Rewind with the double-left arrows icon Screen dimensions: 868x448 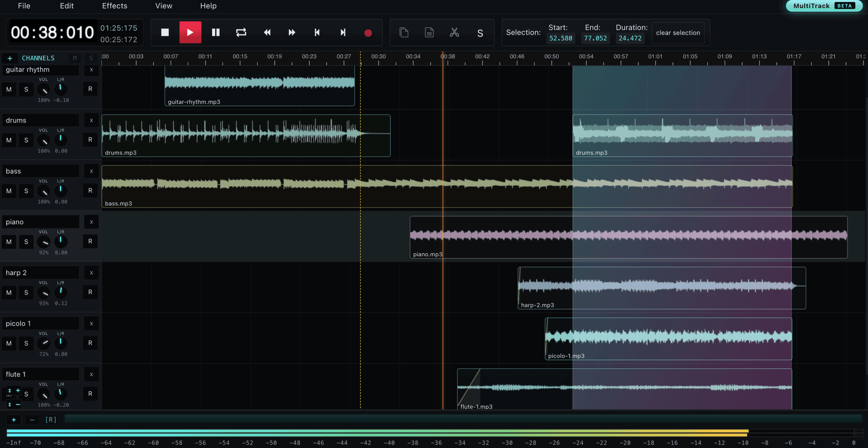(x=267, y=33)
